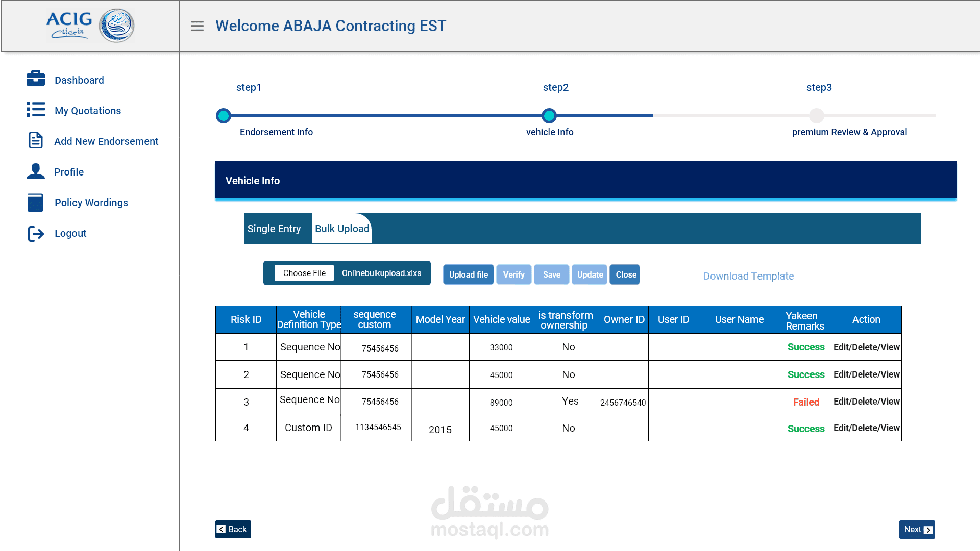Click the Add New Endorsement document icon

tap(36, 140)
